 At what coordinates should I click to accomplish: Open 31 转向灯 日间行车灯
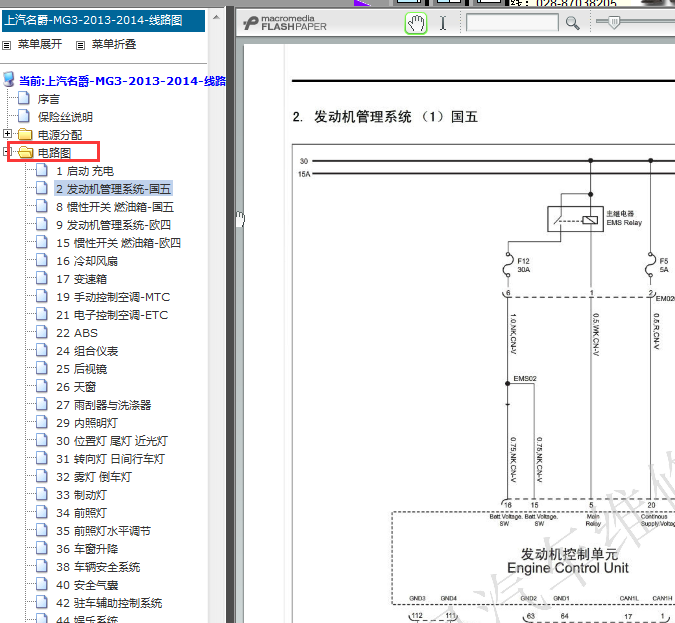(110, 459)
